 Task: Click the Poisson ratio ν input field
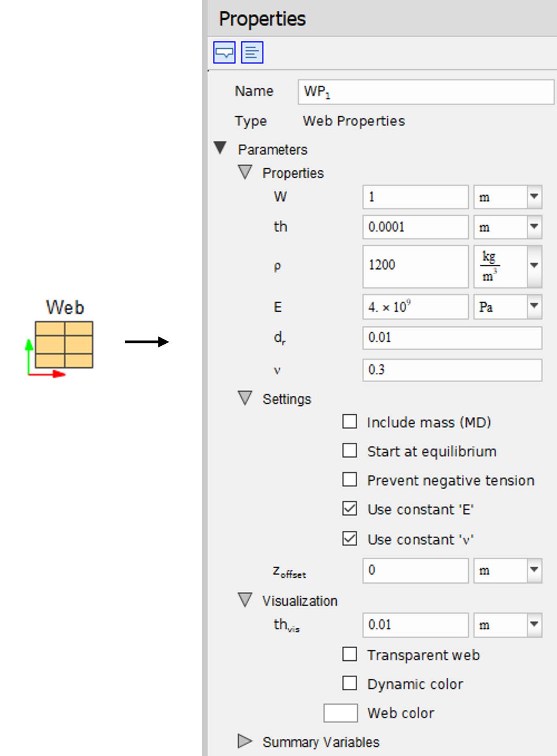[x=452, y=370]
